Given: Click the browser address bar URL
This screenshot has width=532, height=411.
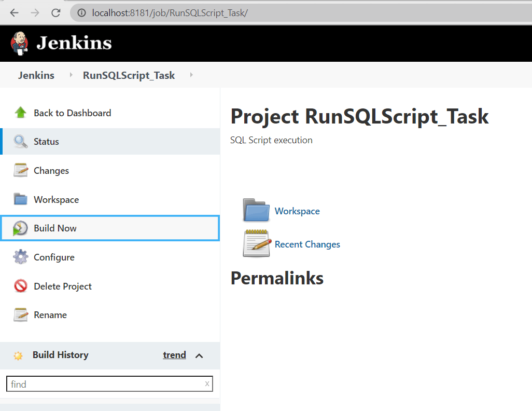Looking at the screenshot, I should click(170, 13).
